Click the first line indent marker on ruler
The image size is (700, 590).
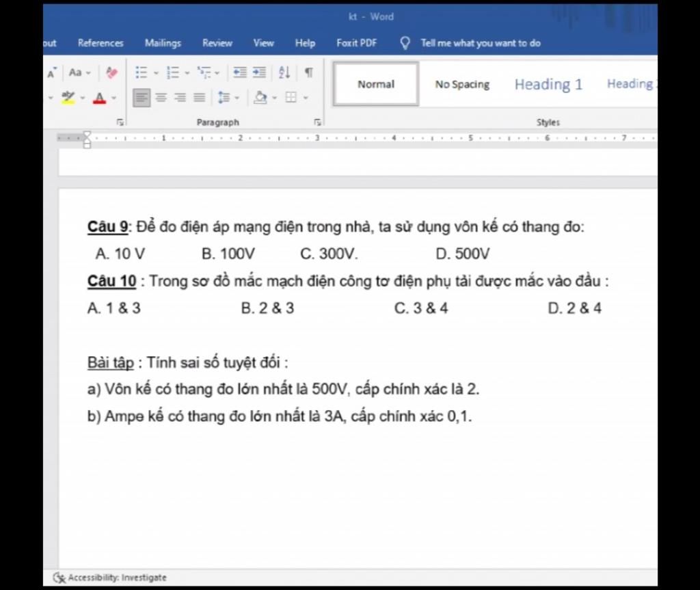click(87, 135)
